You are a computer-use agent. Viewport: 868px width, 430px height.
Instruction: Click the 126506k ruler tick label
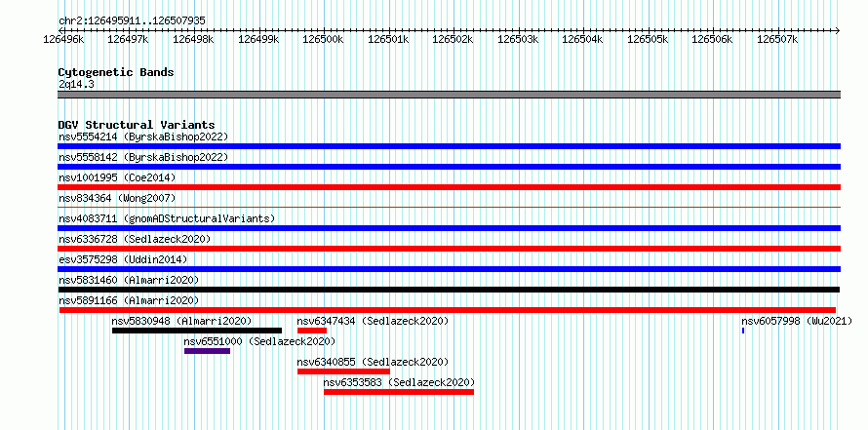(713, 39)
